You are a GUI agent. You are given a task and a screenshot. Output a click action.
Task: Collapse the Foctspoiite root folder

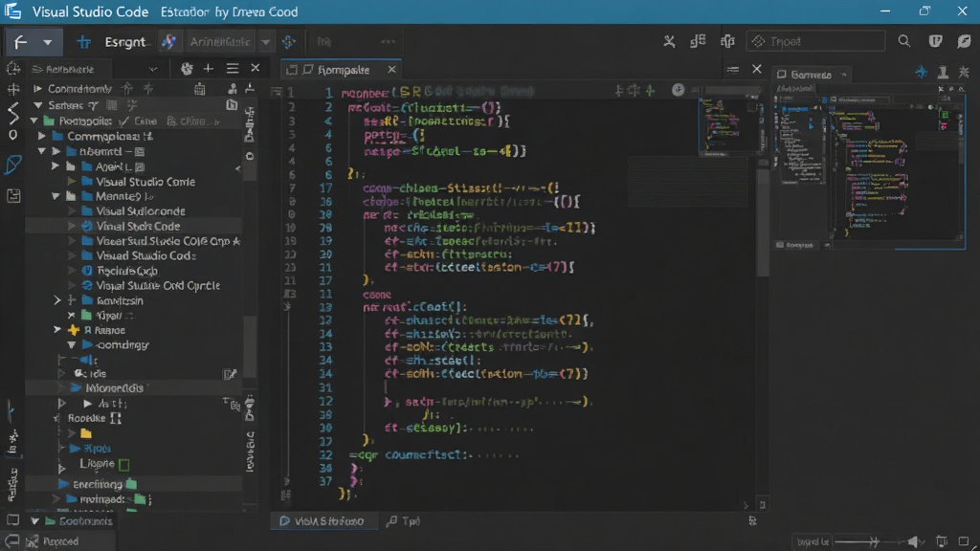(x=34, y=121)
